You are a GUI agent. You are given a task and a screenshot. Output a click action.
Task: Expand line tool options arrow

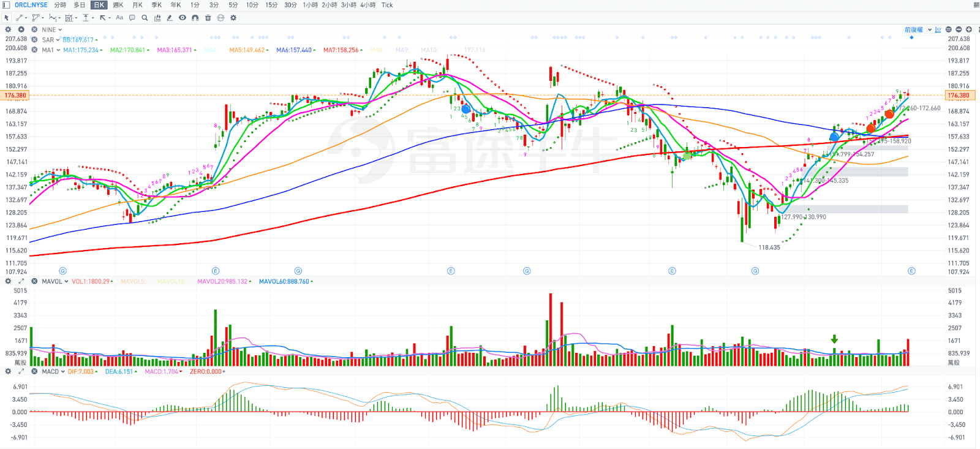(x=26, y=18)
